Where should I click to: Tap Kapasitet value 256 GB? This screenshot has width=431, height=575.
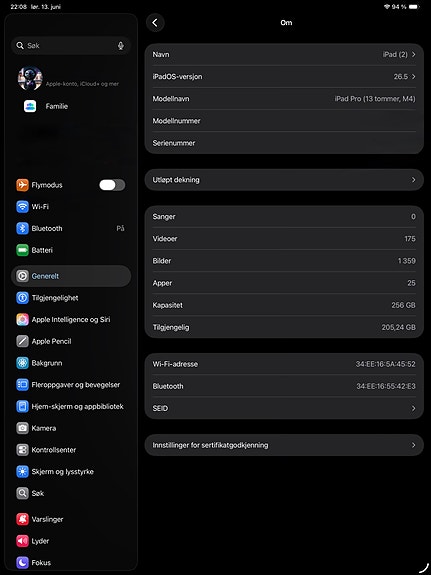pos(403,305)
